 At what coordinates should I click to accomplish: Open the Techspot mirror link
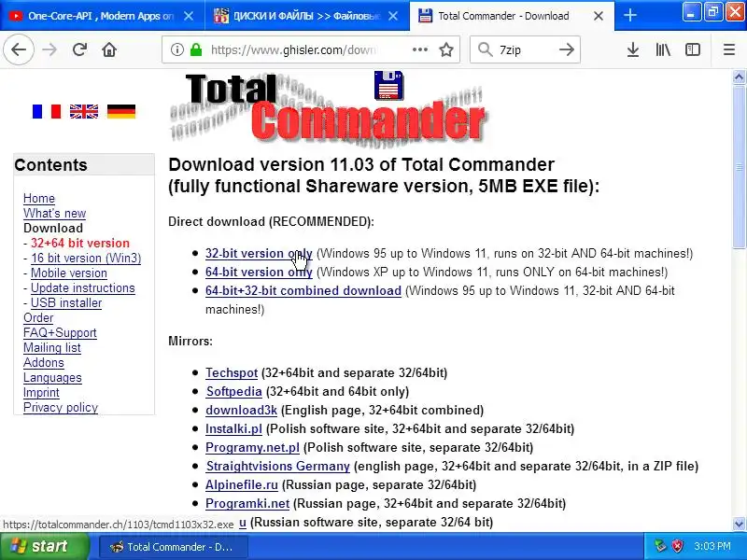tap(232, 372)
